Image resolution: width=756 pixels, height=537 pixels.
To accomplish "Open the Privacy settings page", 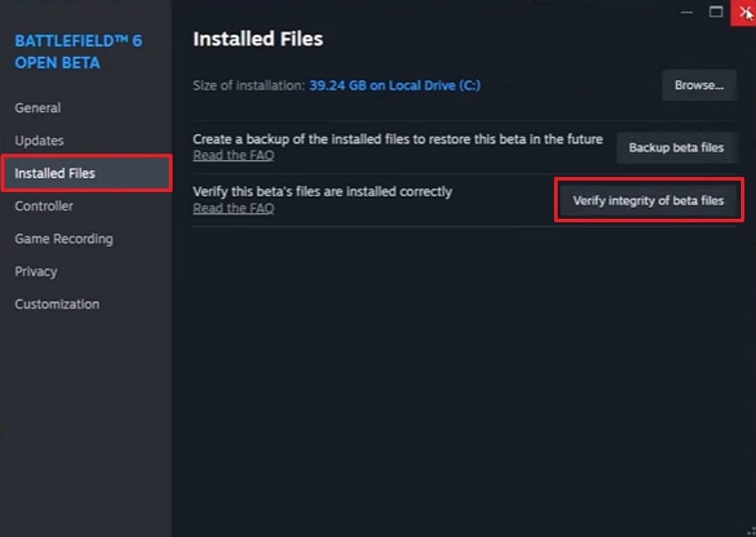I will [x=36, y=271].
